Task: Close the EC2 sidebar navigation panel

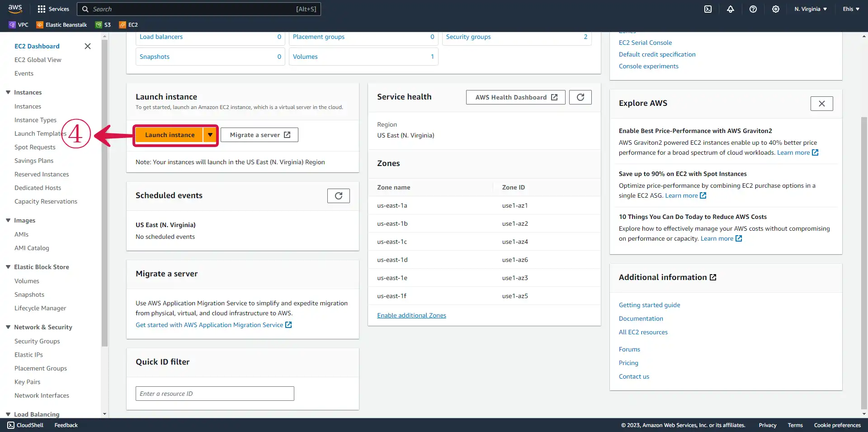Action: (x=88, y=46)
